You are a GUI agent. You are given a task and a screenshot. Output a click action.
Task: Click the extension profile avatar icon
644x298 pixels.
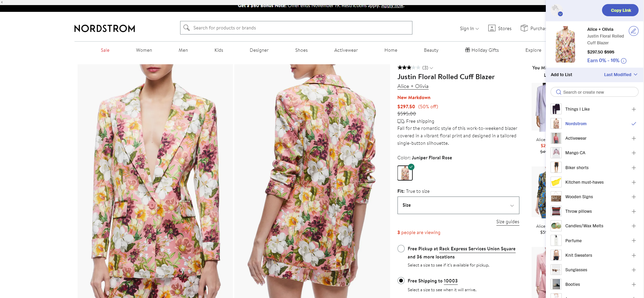click(556, 10)
